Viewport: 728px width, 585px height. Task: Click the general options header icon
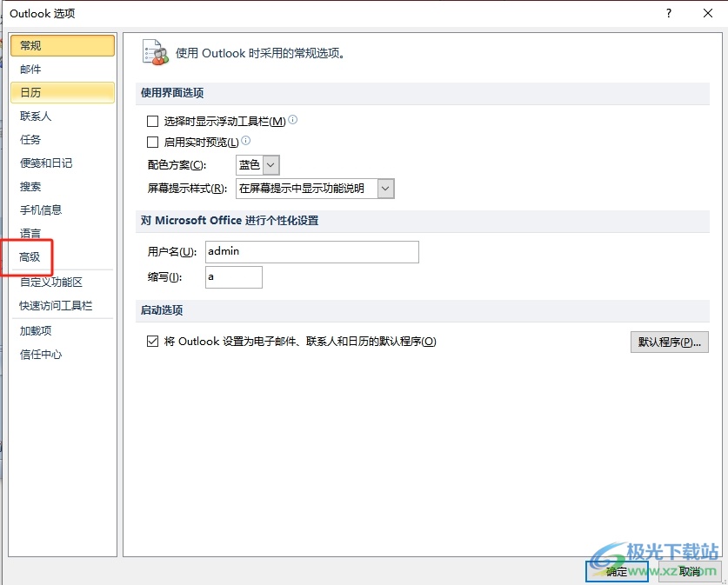pyautogui.click(x=155, y=52)
